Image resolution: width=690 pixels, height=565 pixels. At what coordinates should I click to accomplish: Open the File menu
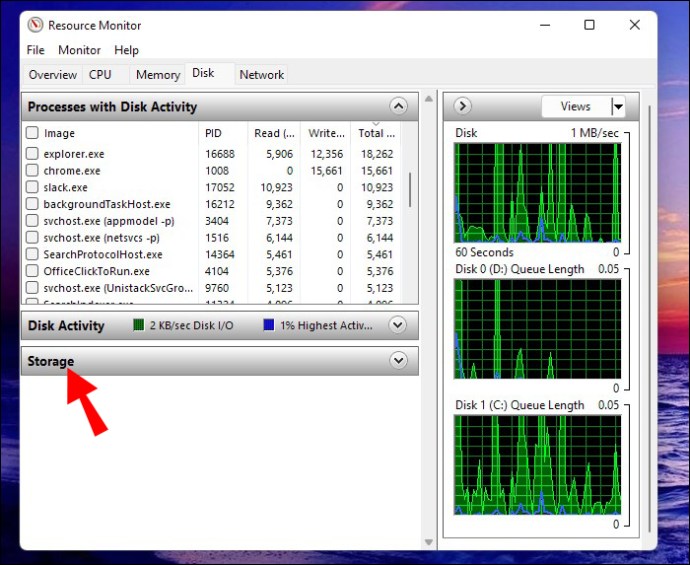click(35, 50)
